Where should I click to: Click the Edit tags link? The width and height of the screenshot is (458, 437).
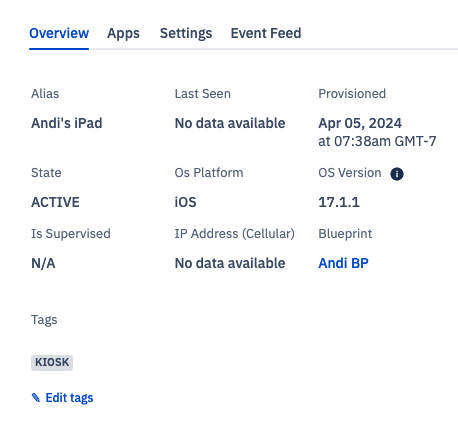click(69, 398)
